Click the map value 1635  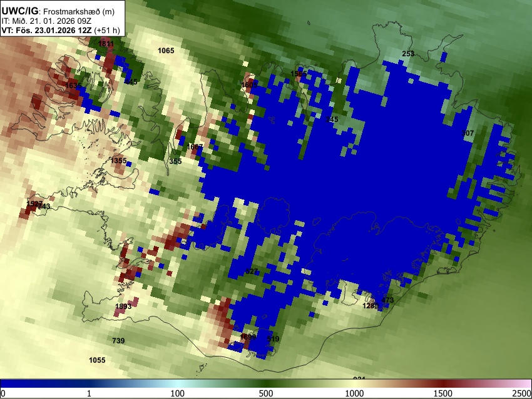73,86
